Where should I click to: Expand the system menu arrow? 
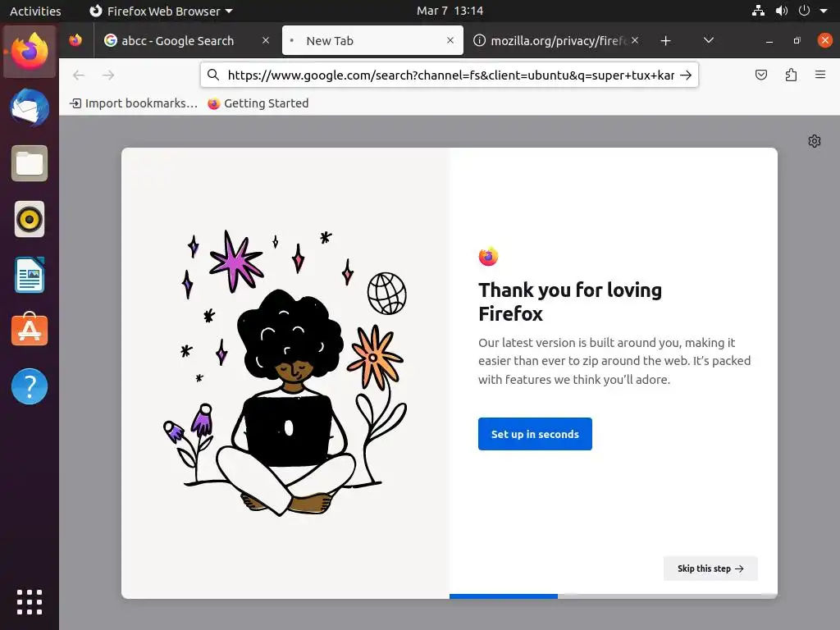coord(824,11)
